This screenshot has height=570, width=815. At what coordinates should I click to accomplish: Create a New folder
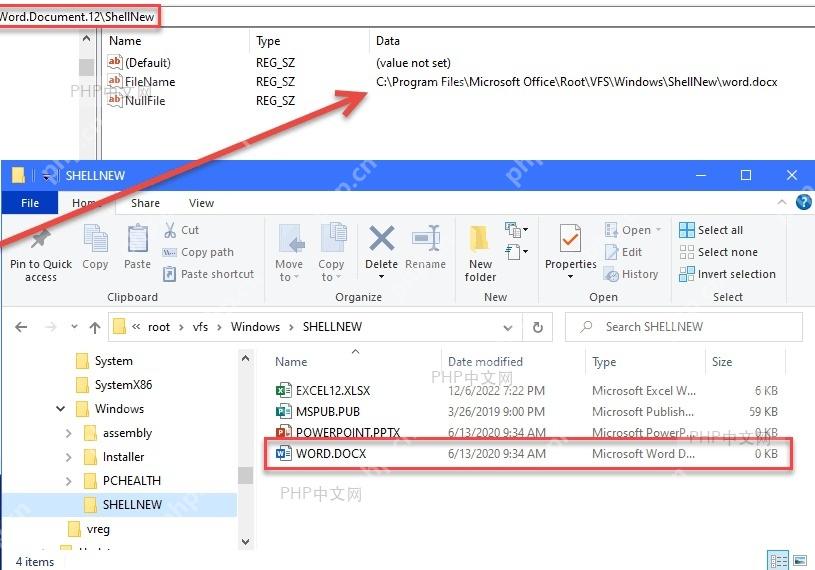tap(480, 254)
